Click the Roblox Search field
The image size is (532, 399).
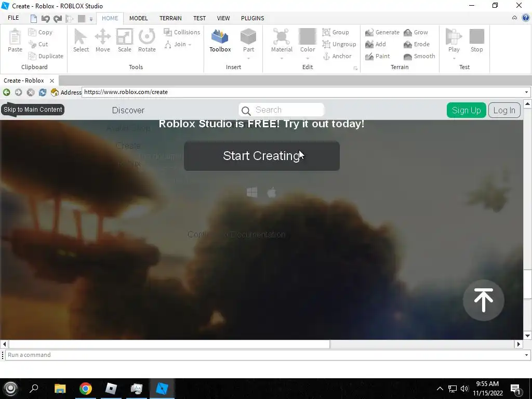point(281,110)
